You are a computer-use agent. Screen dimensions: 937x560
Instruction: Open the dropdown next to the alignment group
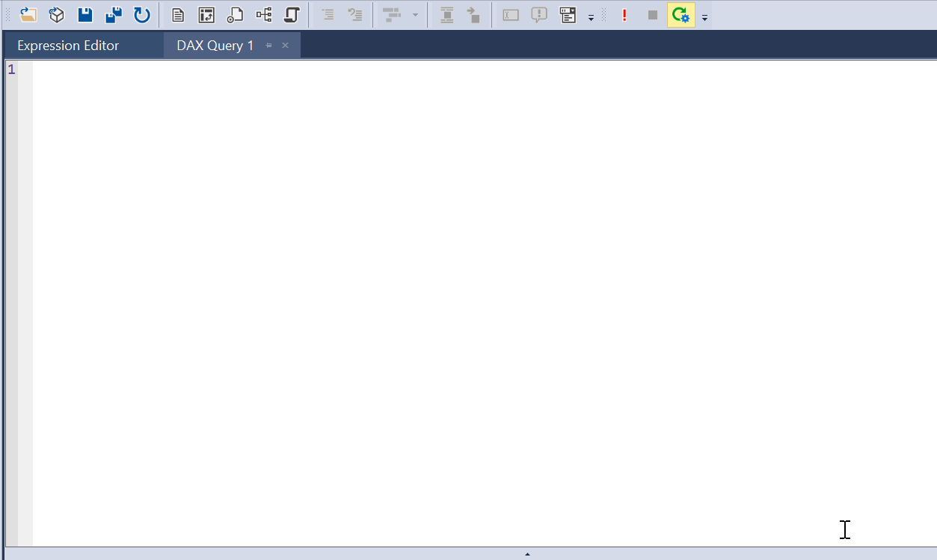point(416,14)
